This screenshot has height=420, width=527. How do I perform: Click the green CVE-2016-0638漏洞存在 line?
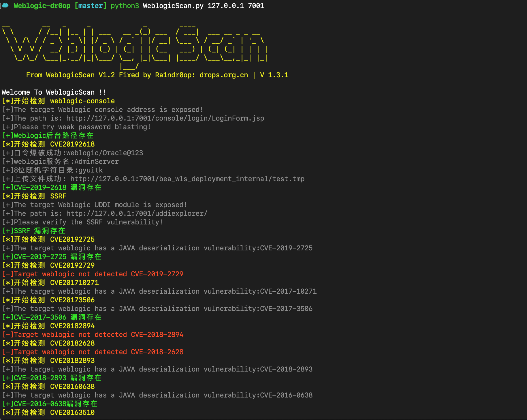(x=50, y=404)
